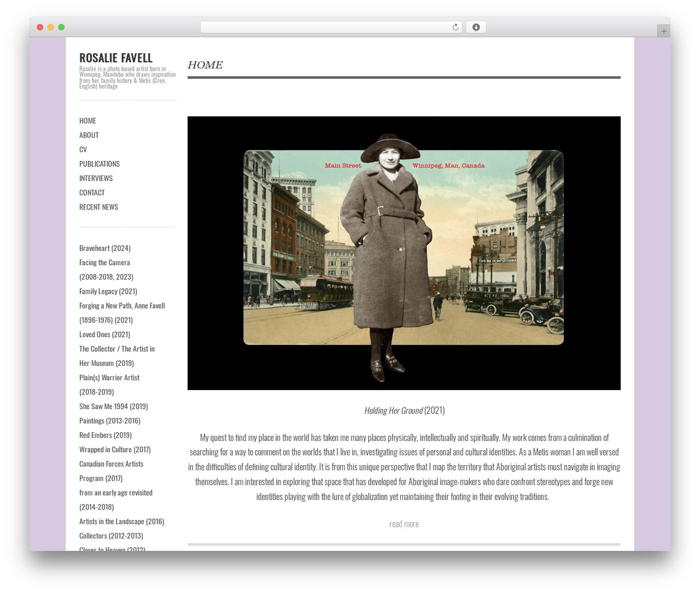This screenshot has width=700, height=593.
Task: Open She Saw Me 1994 project
Action: point(114,406)
